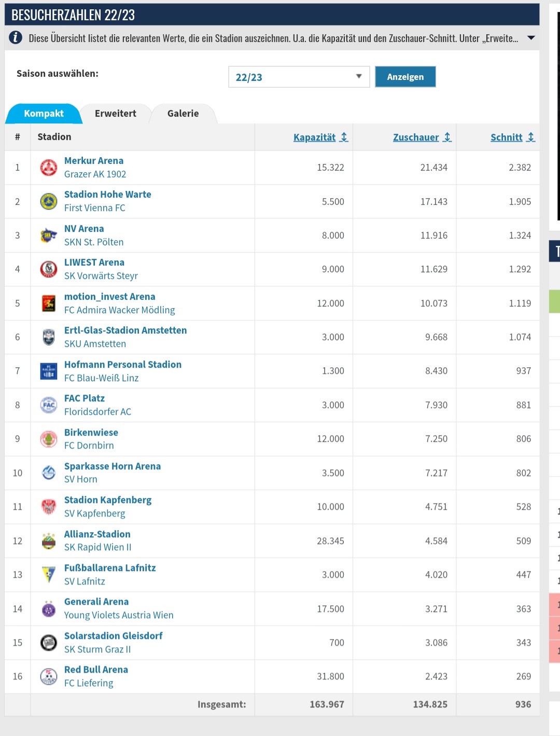The width and height of the screenshot is (560, 736).
Task: Open the Birkenwiese stadium link
Action: (91, 433)
